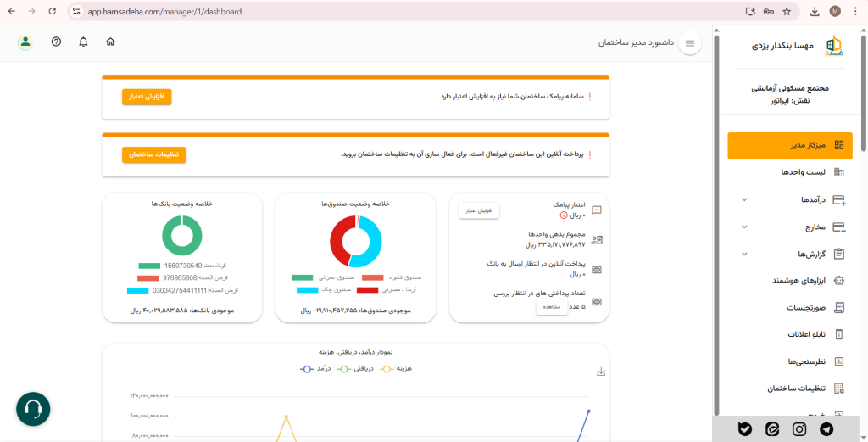
Task: Click the مهسا بنکدار یزدی user name
Action: (x=782, y=46)
